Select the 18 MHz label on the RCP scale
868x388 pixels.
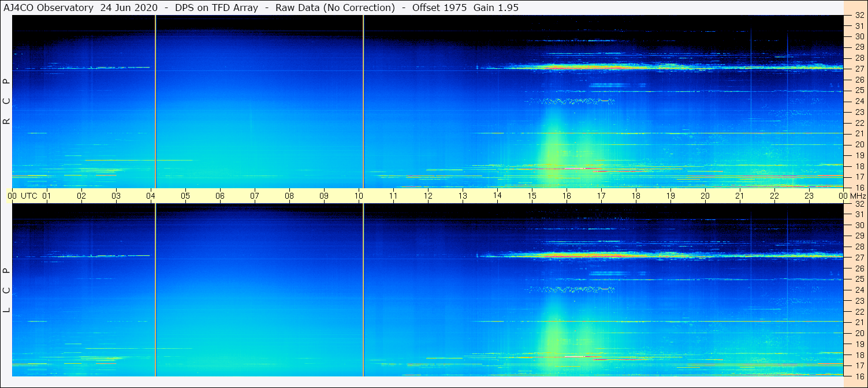click(859, 166)
